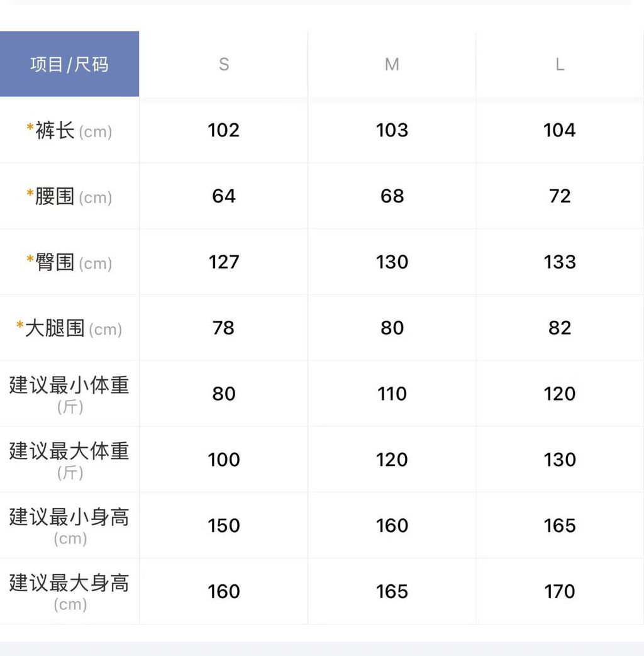Select 臀围 value 133 for size L

[x=560, y=262]
